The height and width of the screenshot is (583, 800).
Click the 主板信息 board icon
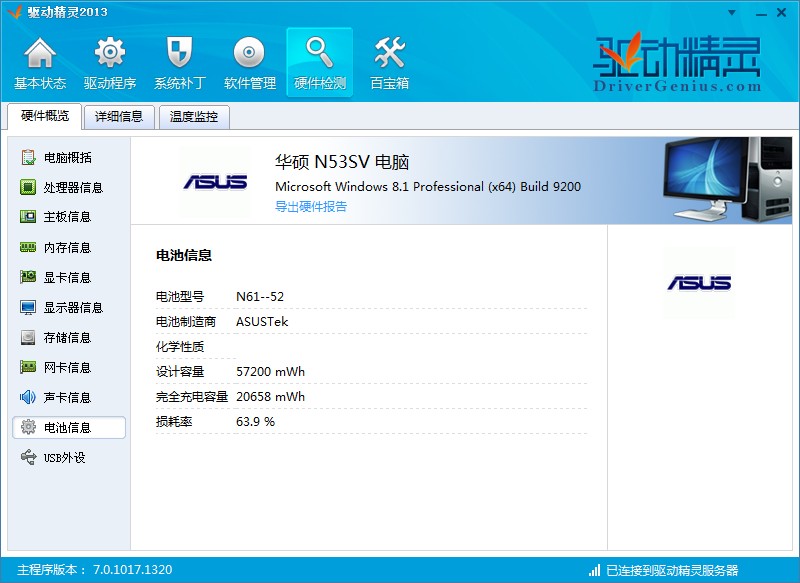coord(28,217)
